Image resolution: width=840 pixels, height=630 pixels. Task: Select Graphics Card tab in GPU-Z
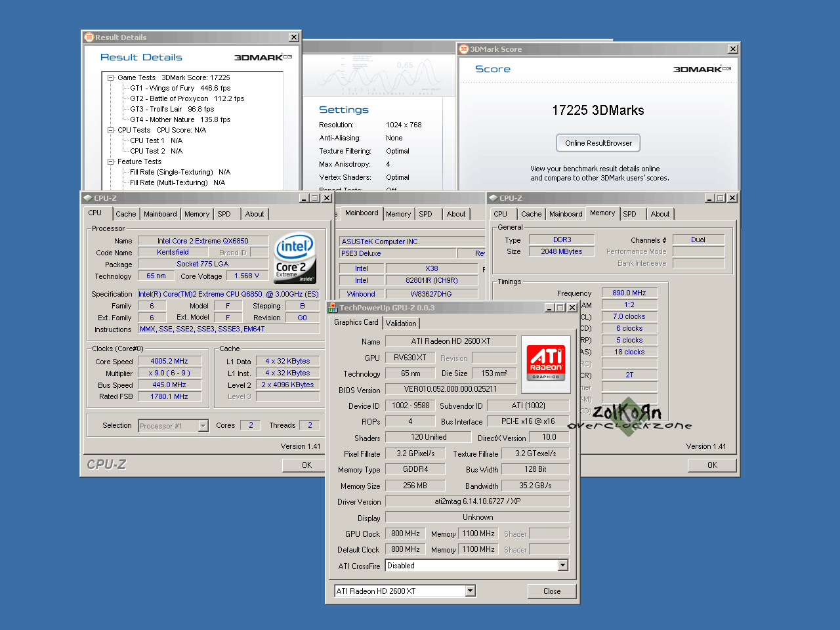click(356, 322)
